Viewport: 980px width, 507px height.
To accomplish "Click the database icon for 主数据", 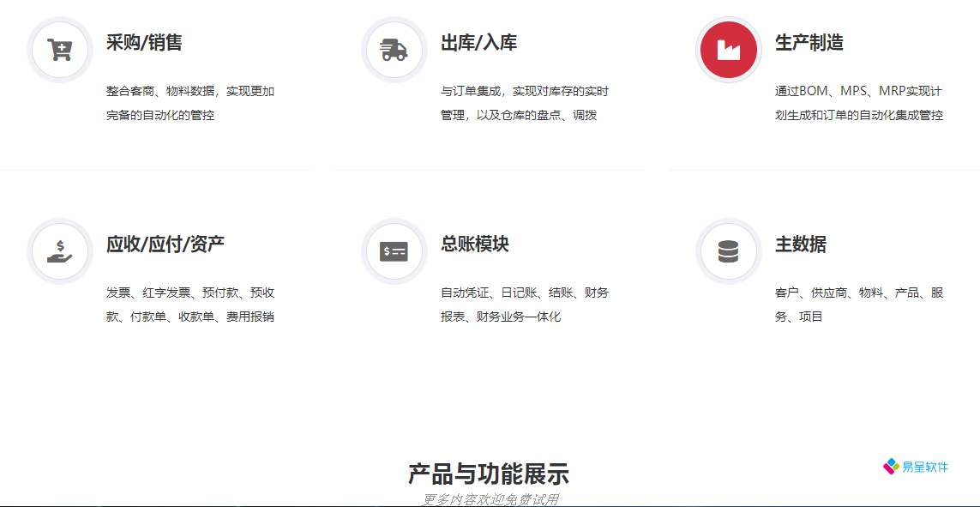I will tap(729, 250).
